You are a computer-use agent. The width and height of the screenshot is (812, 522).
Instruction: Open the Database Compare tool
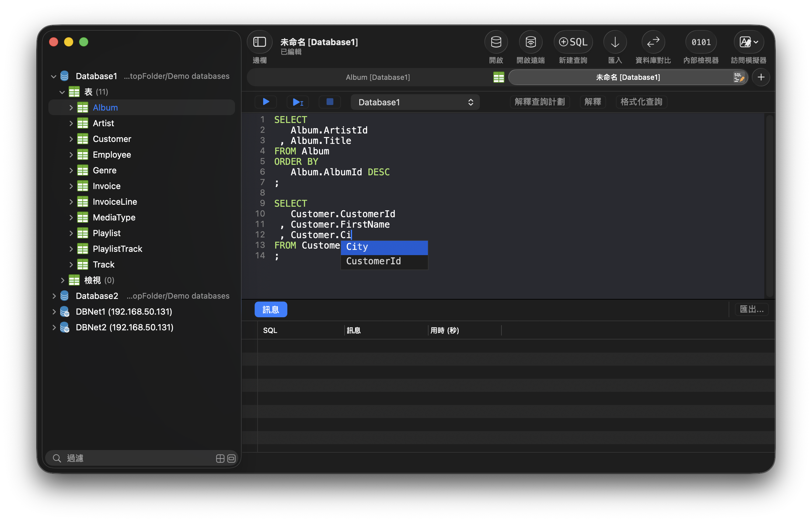pos(653,42)
